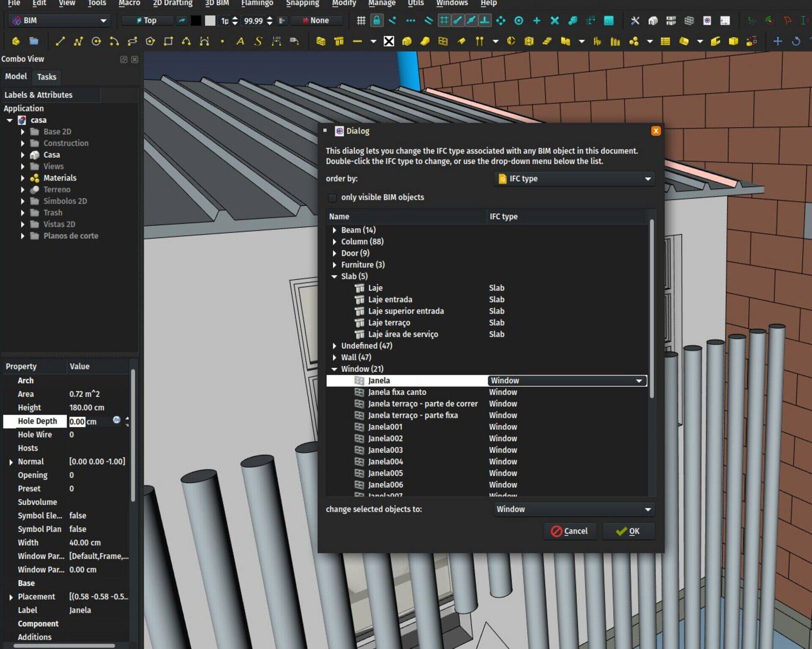Select the Column structure tool
Image resolution: width=812 pixels, height=649 pixels.
point(339,41)
